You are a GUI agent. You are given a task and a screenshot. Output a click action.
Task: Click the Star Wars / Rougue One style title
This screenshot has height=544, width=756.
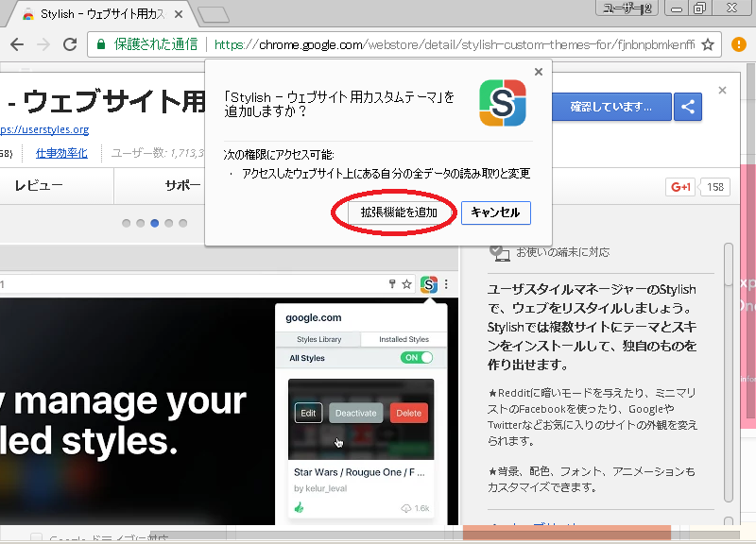359,472
